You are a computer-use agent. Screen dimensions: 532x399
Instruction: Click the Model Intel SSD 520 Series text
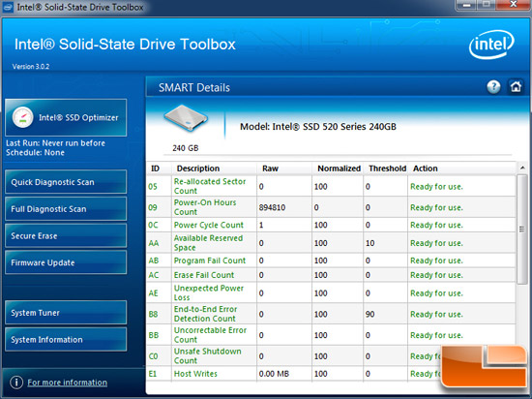point(318,127)
